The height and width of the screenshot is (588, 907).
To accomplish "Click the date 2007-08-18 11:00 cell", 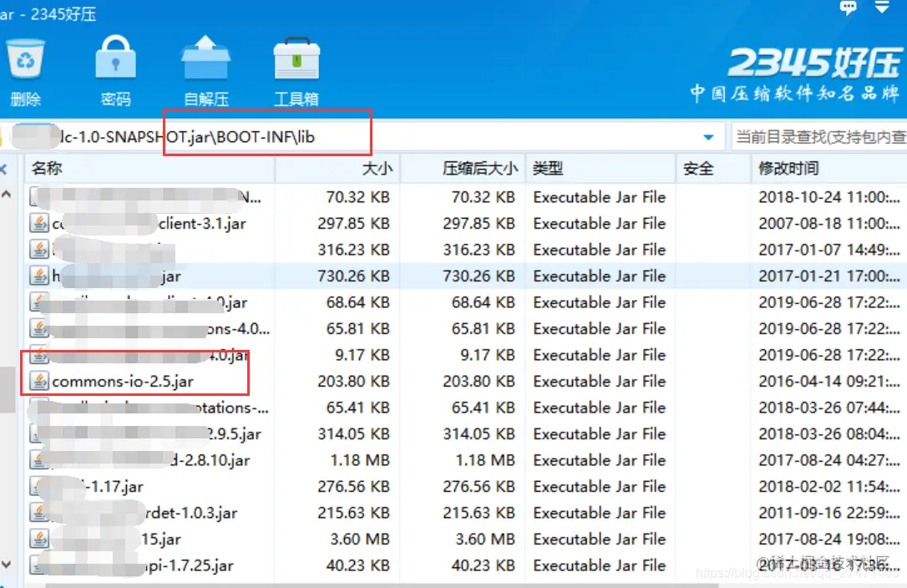I will coord(828,223).
